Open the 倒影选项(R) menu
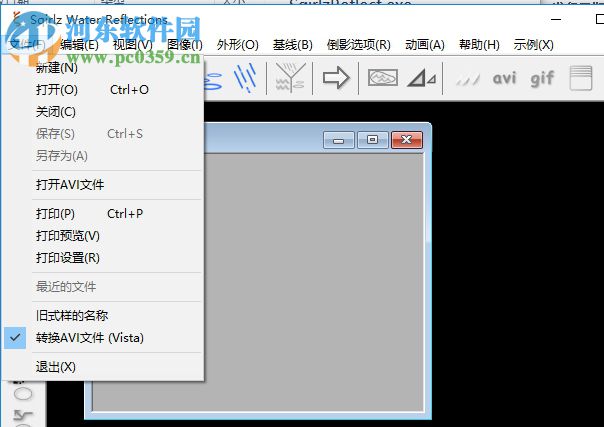This screenshot has height=427, width=604. [358, 45]
